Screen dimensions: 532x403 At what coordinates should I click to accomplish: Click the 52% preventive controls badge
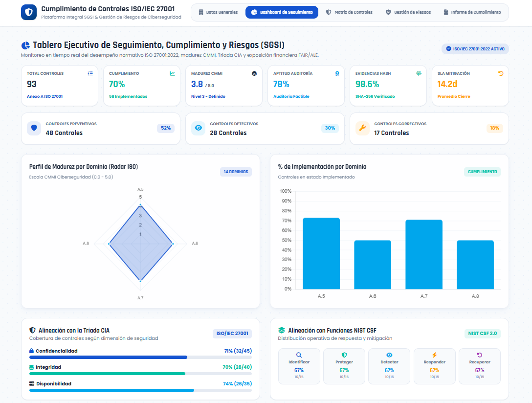click(x=166, y=128)
